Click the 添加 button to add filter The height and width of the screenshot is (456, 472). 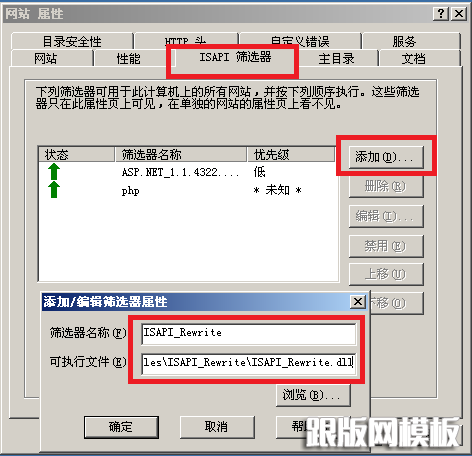point(386,157)
